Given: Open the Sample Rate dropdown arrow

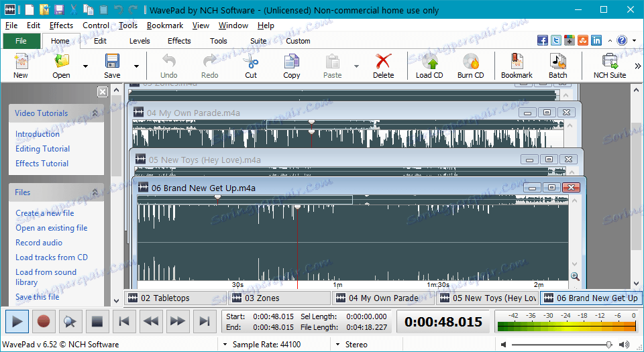Looking at the screenshot, I should tap(225, 345).
